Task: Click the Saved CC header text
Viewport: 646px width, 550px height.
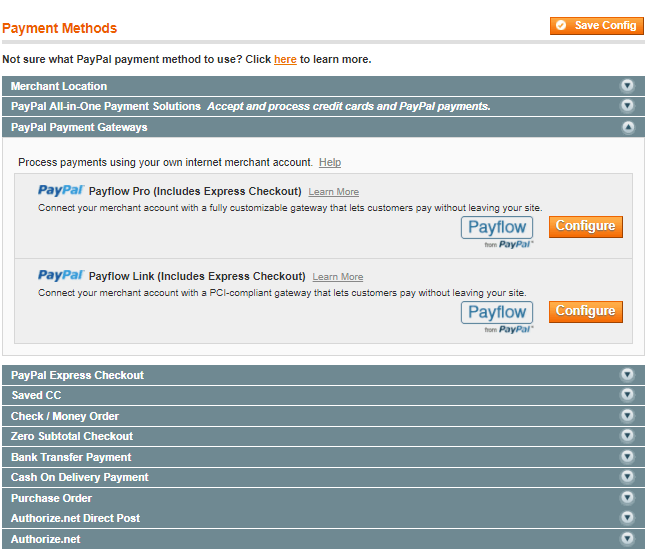Action: 36,396
